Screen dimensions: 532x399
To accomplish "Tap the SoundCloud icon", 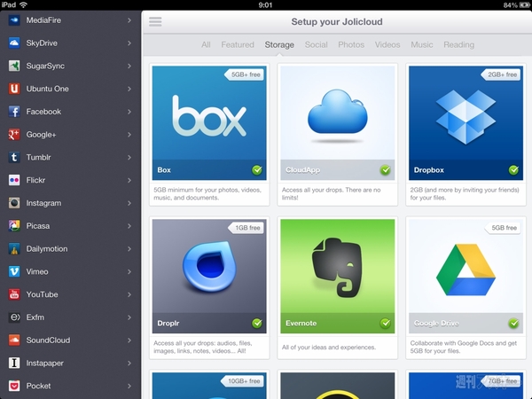I will click(x=14, y=340).
